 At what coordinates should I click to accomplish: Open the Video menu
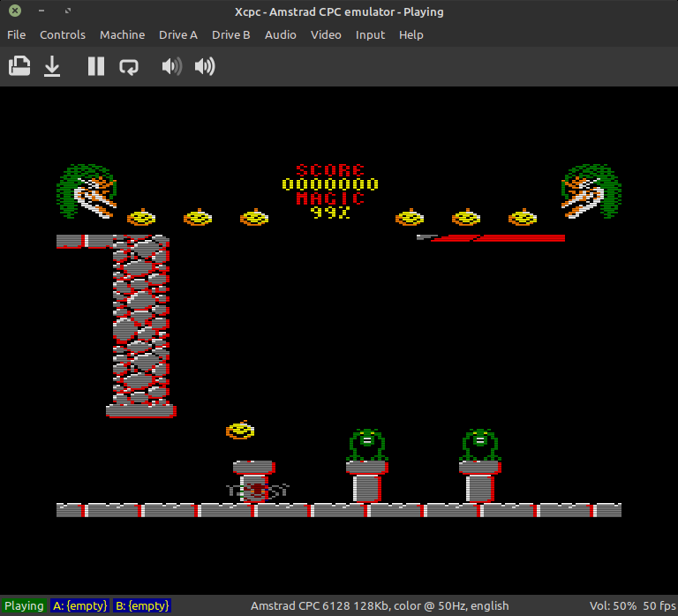[326, 34]
